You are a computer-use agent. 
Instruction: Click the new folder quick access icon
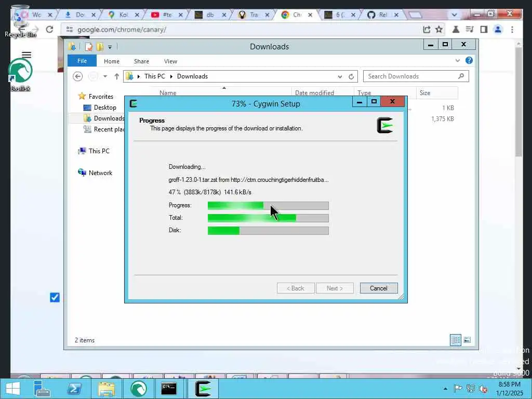pyautogui.click(x=100, y=47)
